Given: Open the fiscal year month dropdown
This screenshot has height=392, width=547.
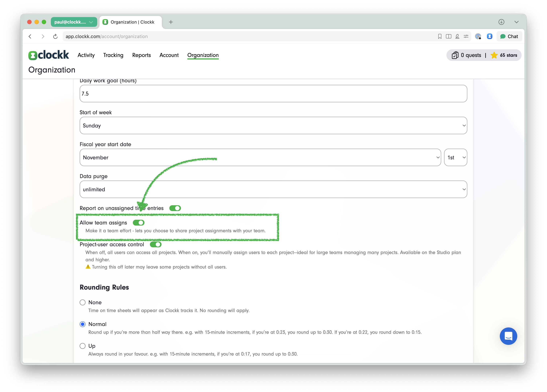Looking at the screenshot, I should click(260, 157).
